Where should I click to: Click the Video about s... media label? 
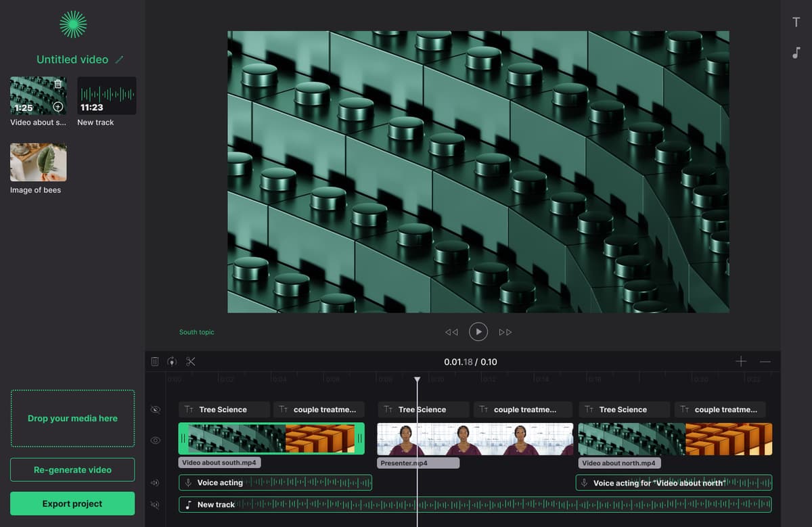coord(39,122)
